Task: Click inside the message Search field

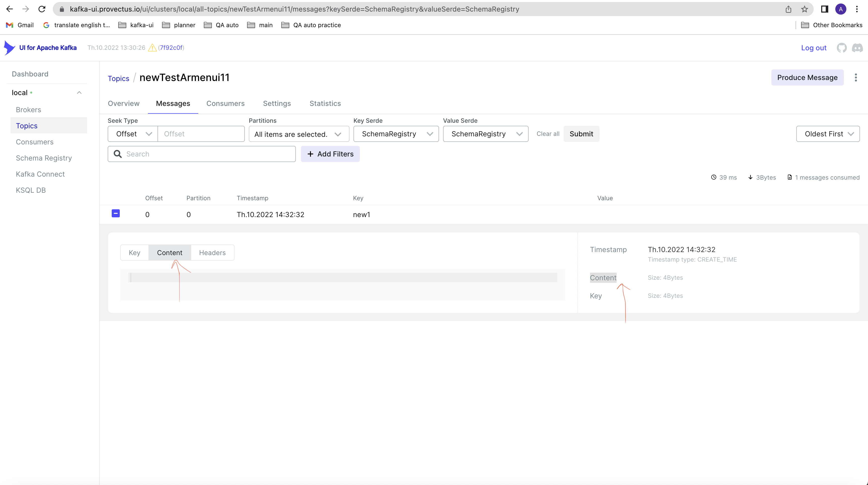Action: pyautogui.click(x=202, y=154)
